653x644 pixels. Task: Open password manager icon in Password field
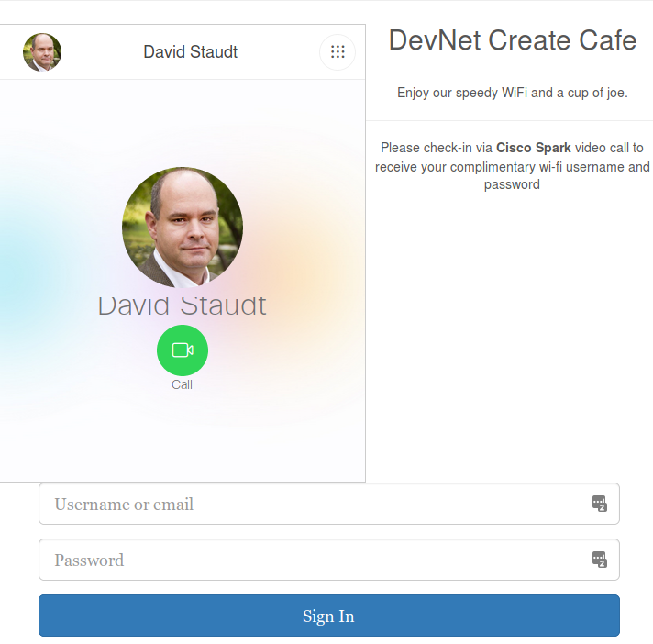tap(600, 560)
